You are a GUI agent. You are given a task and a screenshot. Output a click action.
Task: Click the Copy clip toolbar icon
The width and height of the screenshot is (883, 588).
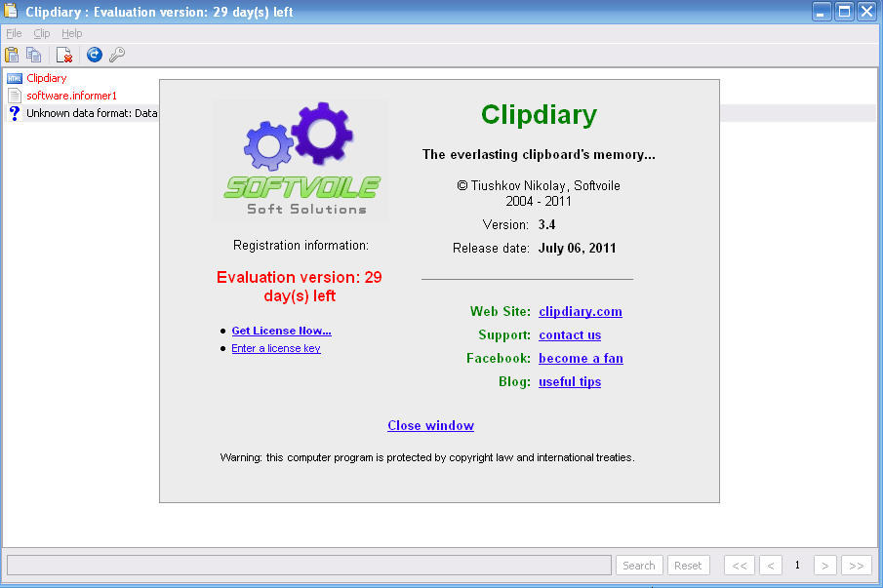pyautogui.click(x=34, y=55)
